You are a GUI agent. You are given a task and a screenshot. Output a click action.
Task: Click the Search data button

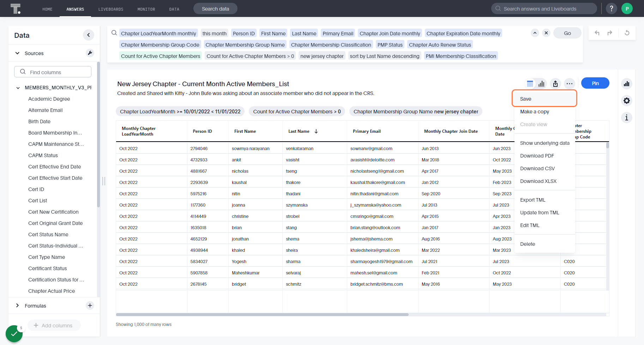click(215, 9)
